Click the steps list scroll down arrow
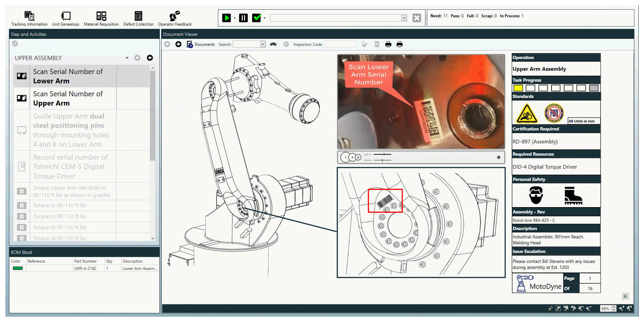 pos(153,238)
